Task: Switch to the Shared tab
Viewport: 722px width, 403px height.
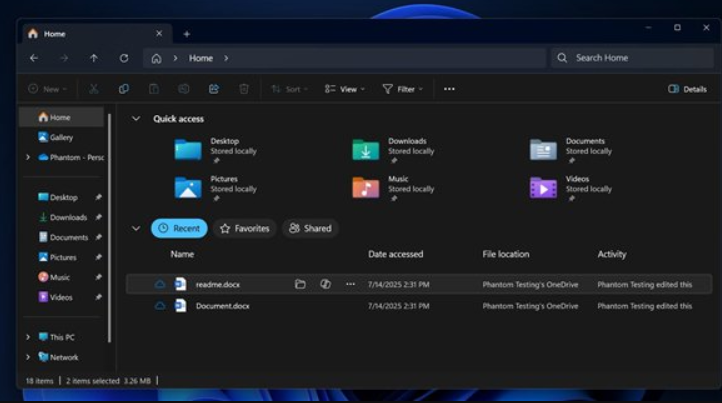Action: point(310,228)
